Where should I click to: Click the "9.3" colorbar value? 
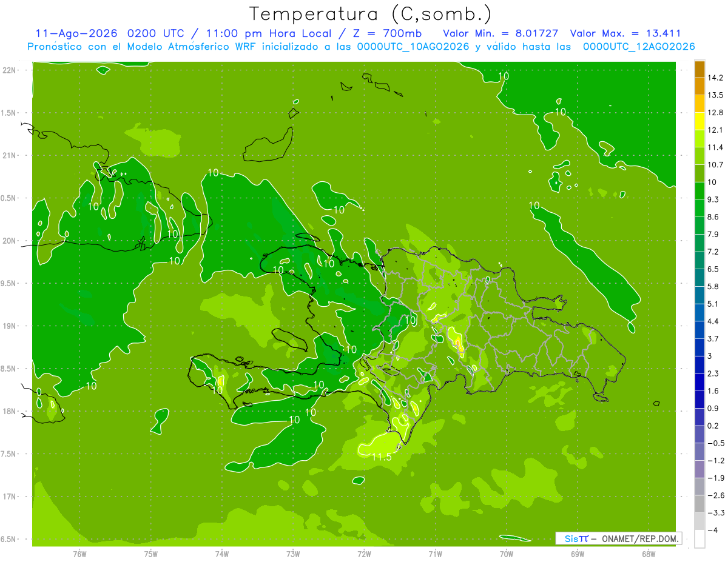pos(715,199)
